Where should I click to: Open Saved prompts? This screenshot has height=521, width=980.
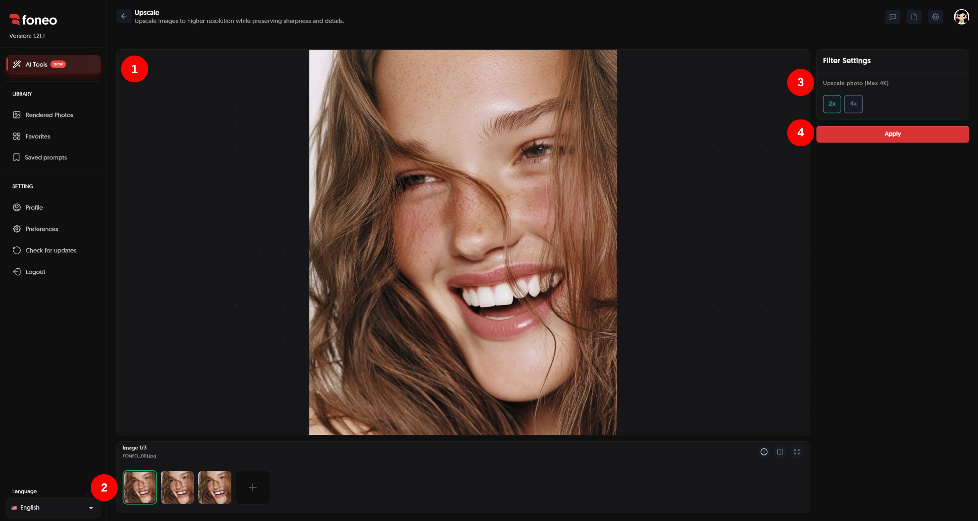pos(53,157)
